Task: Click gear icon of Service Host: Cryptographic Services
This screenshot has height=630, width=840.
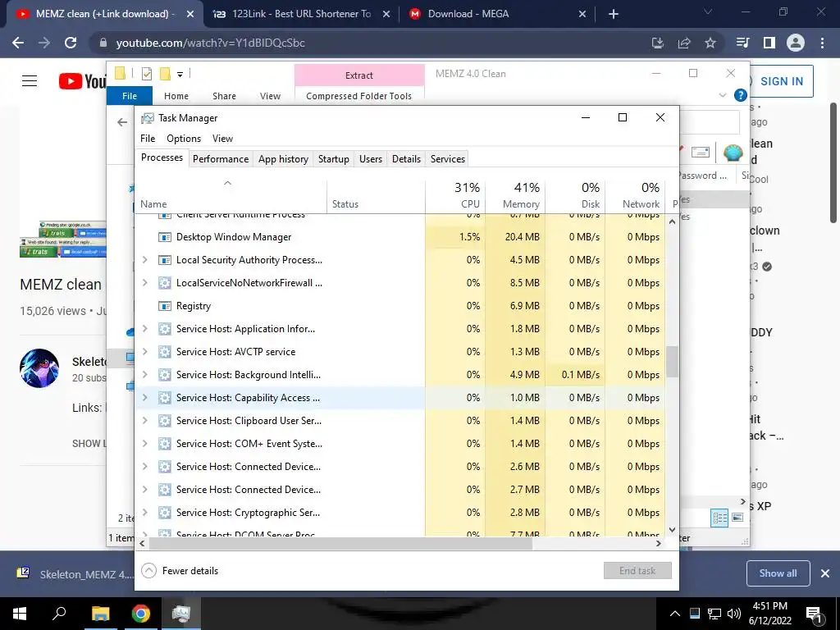Action: 164,513
